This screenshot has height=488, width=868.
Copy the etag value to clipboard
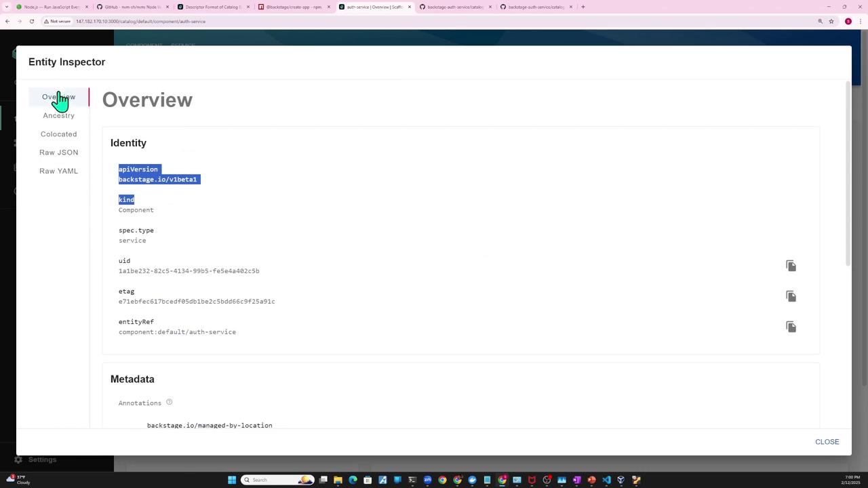[791, 296]
